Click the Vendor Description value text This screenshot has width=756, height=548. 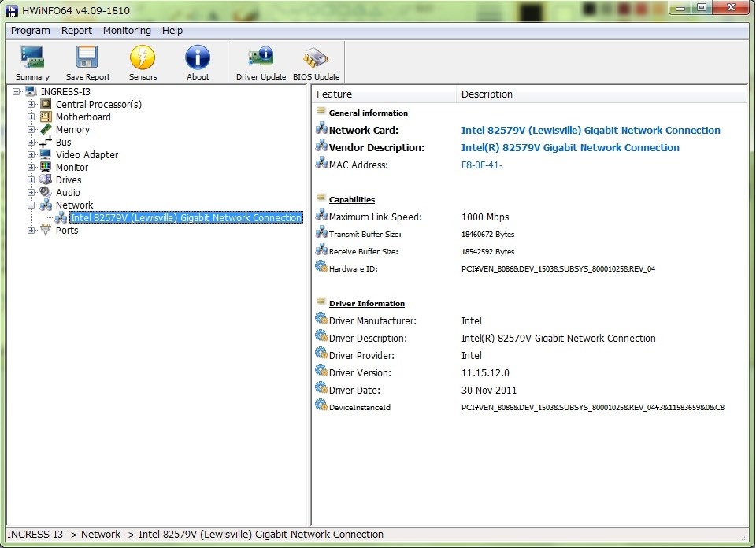click(x=570, y=147)
